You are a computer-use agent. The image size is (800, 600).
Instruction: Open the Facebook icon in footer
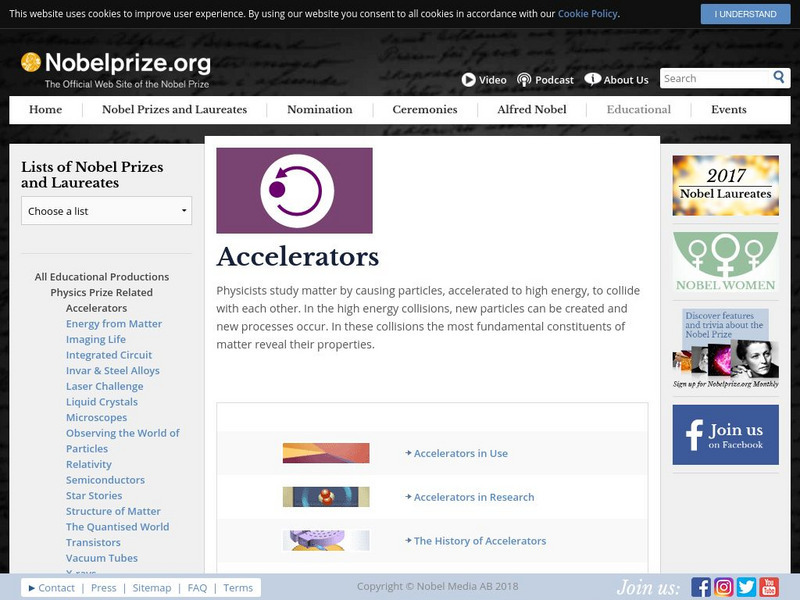pyautogui.click(x=701, y=587)
